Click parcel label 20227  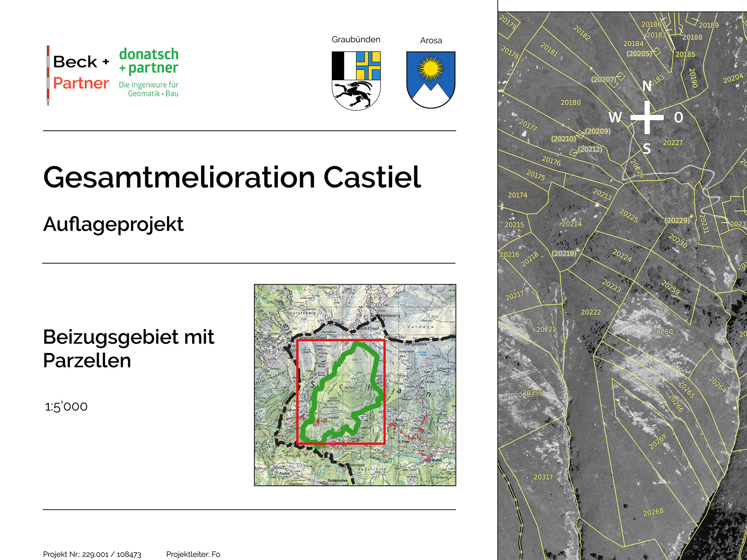(x=673, y=143)
